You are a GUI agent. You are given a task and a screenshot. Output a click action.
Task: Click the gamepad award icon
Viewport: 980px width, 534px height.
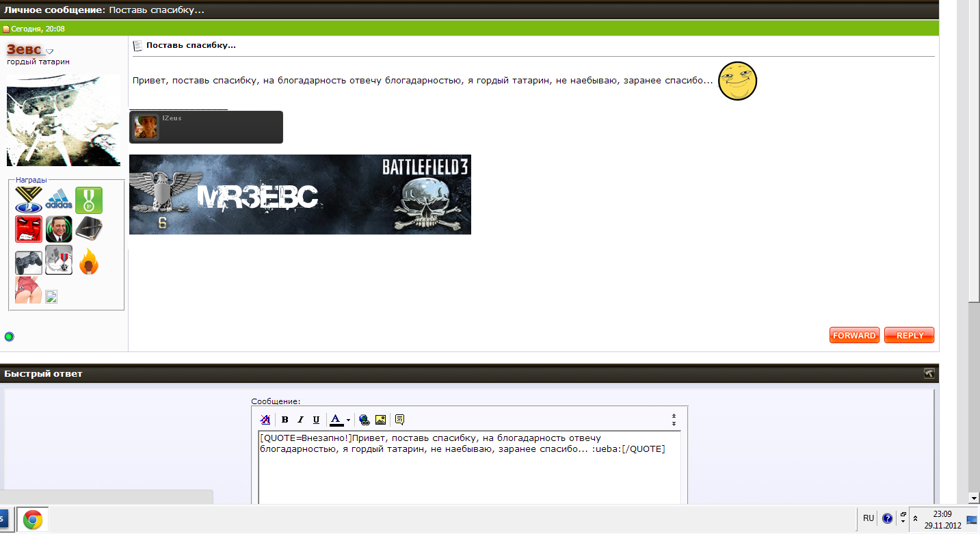(29, 263)
